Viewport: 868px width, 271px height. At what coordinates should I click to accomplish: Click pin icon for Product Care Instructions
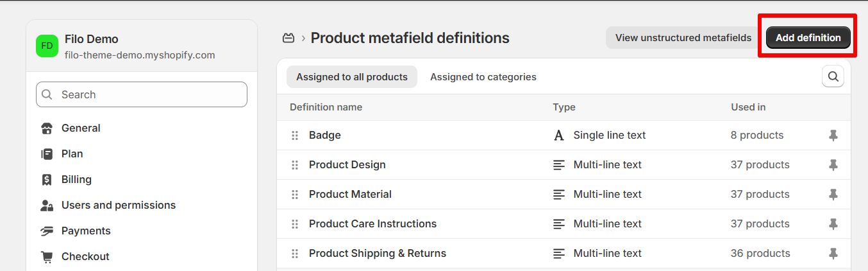tap(833, 224)
